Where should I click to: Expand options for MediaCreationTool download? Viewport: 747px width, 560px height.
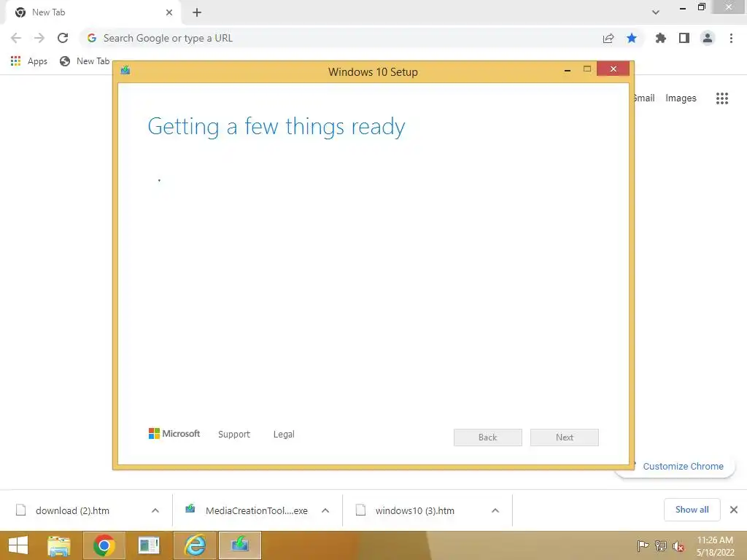325,510
